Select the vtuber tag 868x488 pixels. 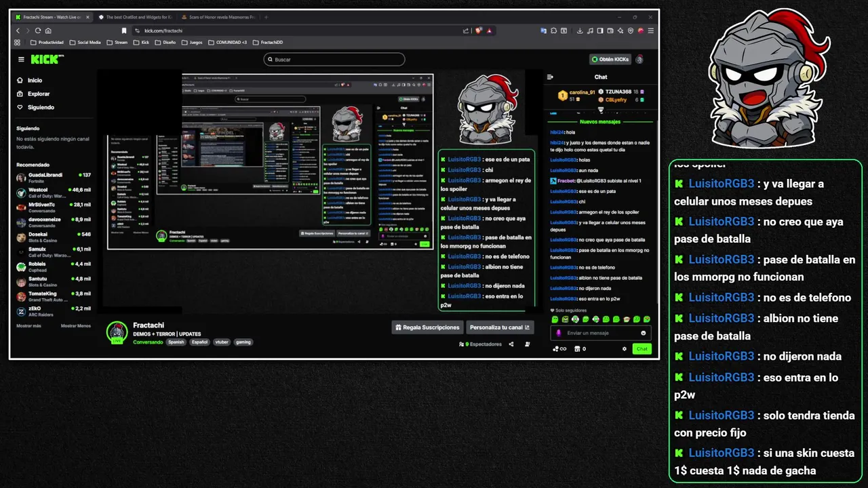point(222,342)
